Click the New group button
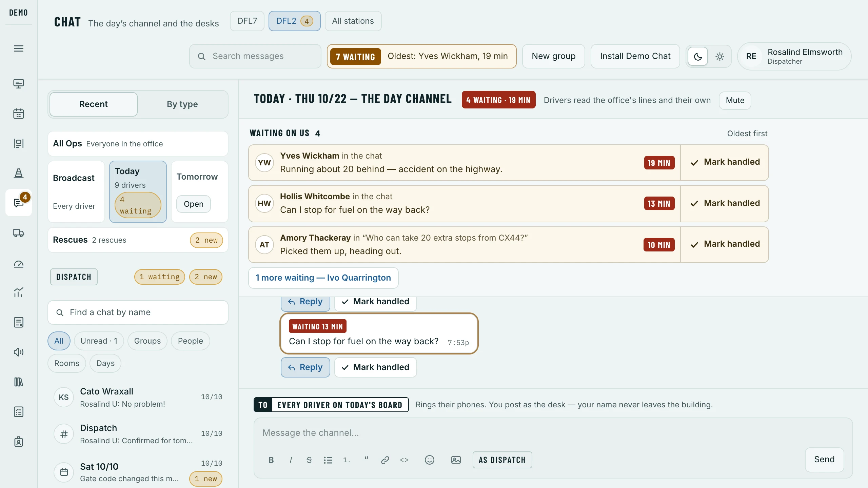Image resolution: width=868 pixels, height=488 pixels. coord(553,56)
